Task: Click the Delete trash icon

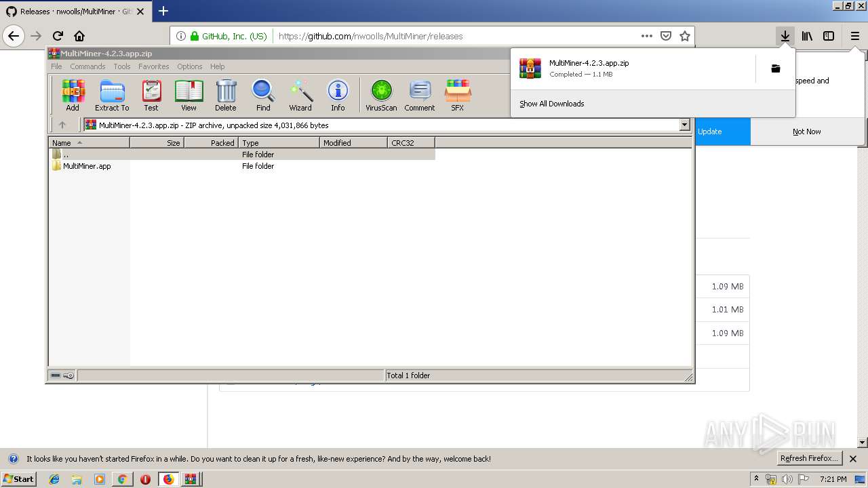Action: pyautogui.click(x=226, y=95)
